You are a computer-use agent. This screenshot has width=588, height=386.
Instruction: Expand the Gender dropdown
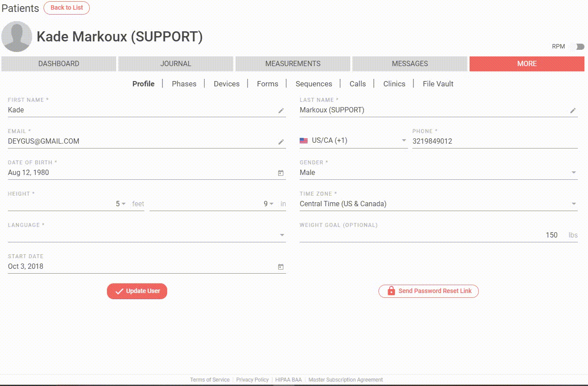[573, 173]
